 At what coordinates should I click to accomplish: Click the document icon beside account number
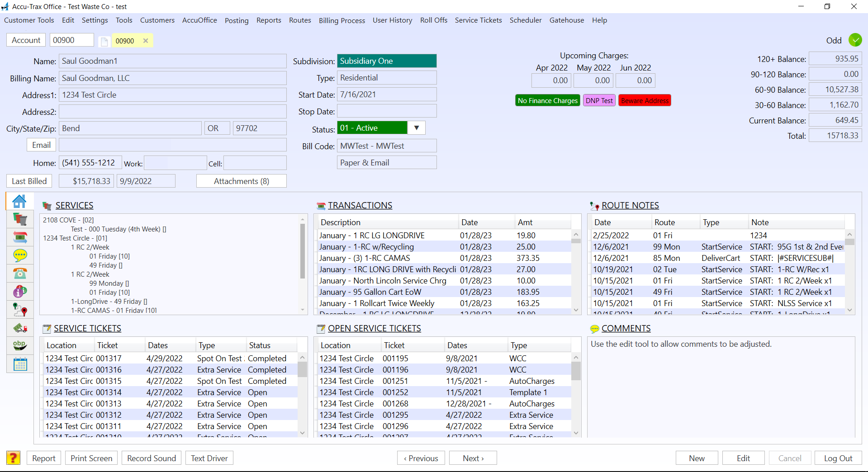pos(104,42)
